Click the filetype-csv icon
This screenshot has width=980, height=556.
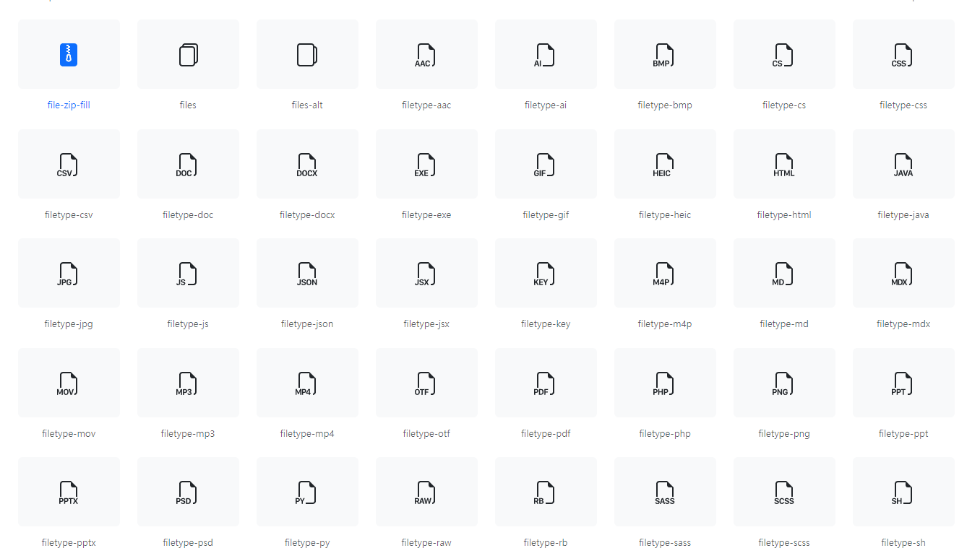click(x=69, y=165)
